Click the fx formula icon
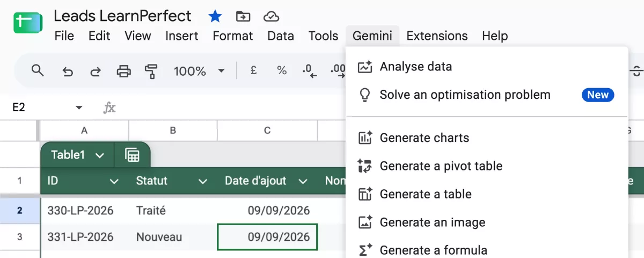644x258 pixels. [109, 107]
